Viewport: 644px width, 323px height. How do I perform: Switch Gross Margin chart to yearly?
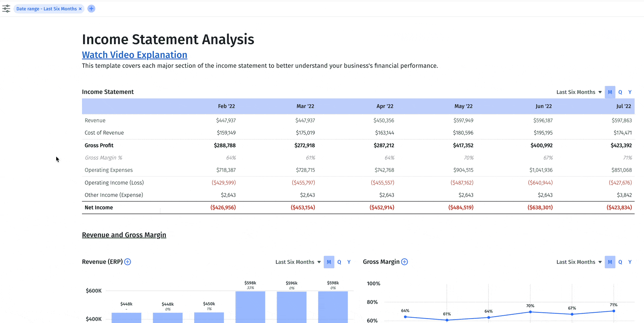pos(630,262)
